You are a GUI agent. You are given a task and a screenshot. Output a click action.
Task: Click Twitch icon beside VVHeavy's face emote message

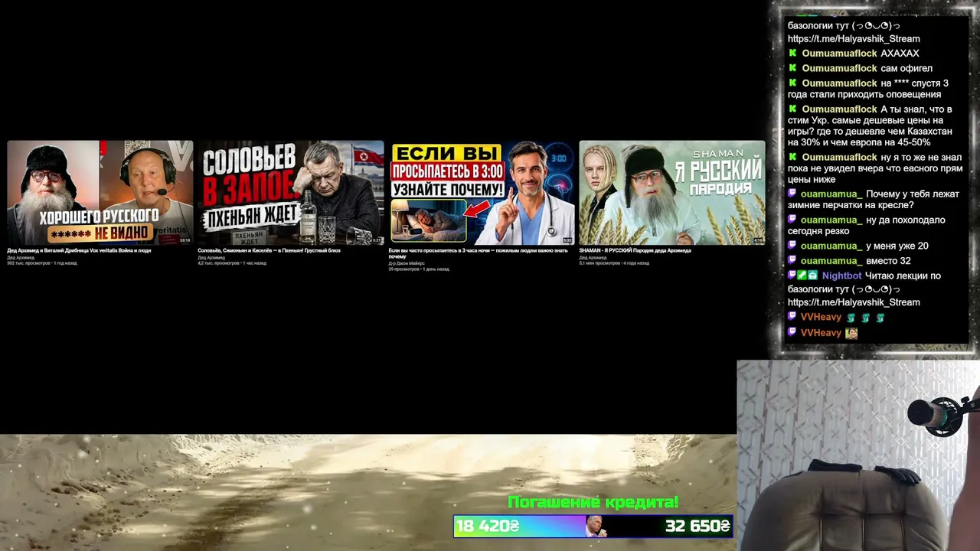[x=792, y=333]
